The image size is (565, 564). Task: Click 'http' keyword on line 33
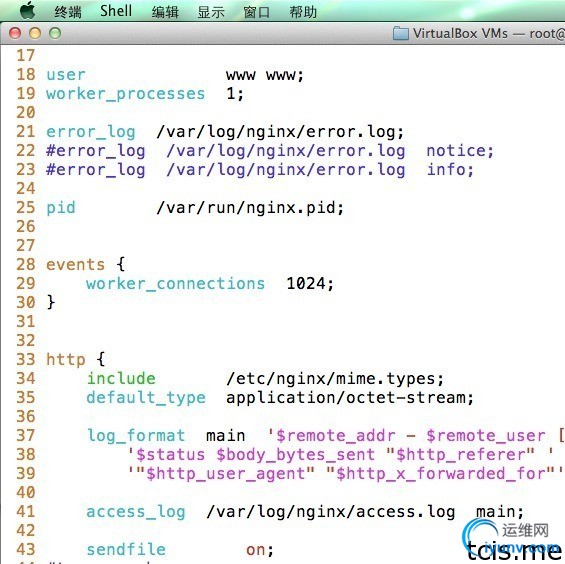(x=66, y=360)
